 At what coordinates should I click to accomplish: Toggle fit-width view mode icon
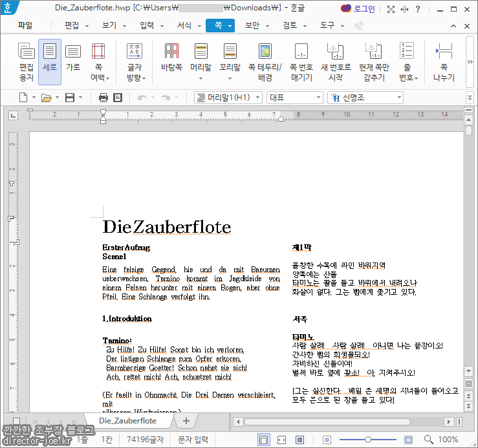pos(281,440)
